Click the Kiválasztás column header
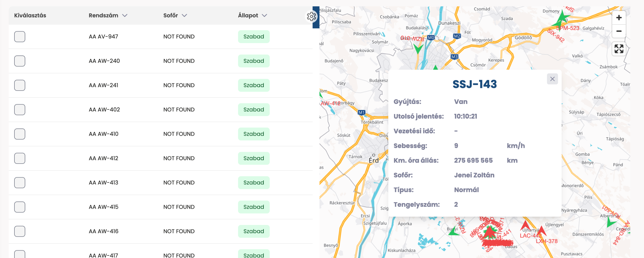Image resolution: width=644 pixels, height=258 pixels. tap(30, 15)
